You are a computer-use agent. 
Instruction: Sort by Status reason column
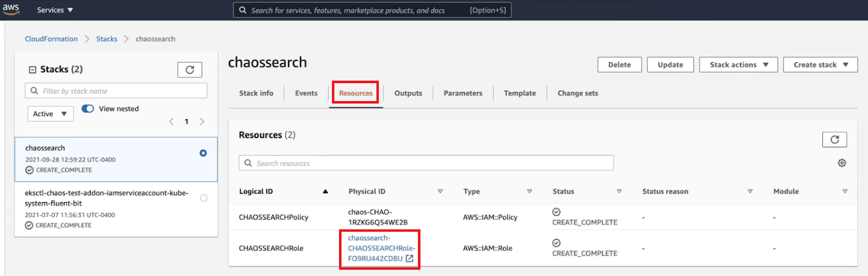pos(750,191)
